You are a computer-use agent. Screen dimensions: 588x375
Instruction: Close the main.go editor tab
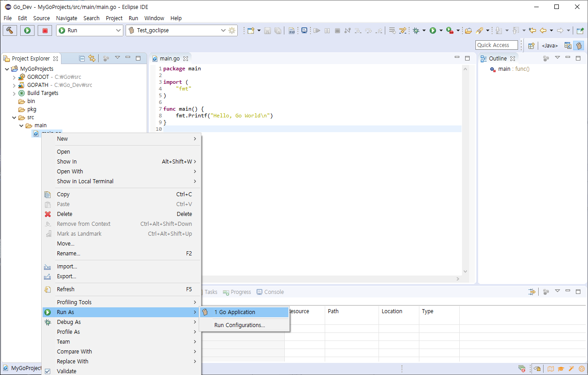coord(186,59)
